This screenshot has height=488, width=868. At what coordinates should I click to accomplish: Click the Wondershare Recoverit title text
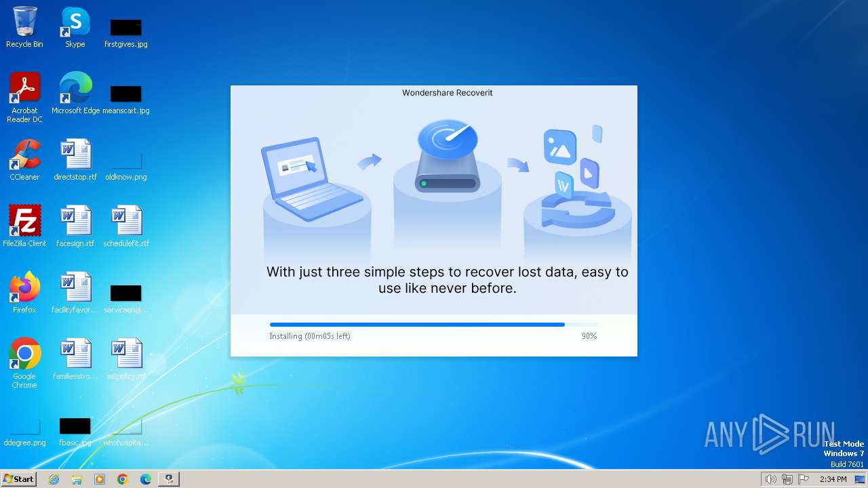[448, 93]
